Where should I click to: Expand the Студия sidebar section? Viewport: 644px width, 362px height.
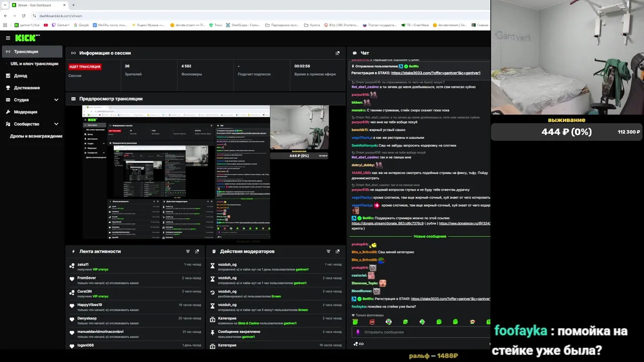[56, 100]
